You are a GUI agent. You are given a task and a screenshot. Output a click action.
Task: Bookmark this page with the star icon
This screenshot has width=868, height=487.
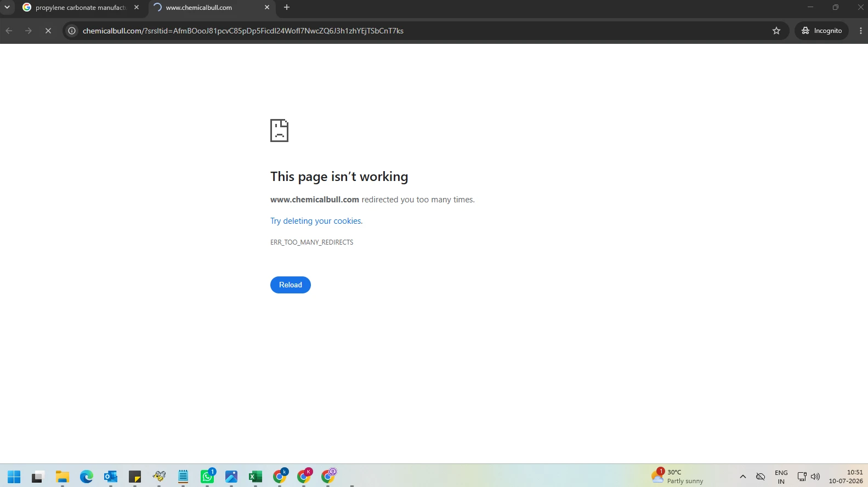click(776, 31)
